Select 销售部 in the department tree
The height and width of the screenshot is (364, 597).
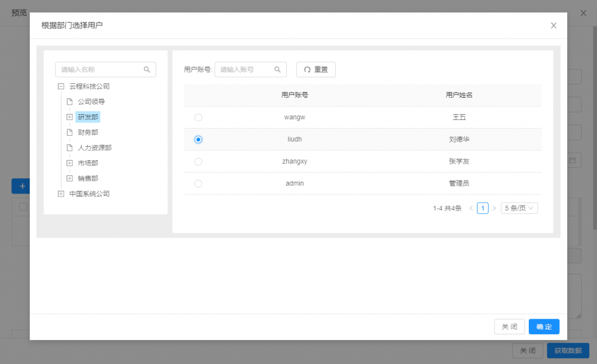[x=88, y=178]
